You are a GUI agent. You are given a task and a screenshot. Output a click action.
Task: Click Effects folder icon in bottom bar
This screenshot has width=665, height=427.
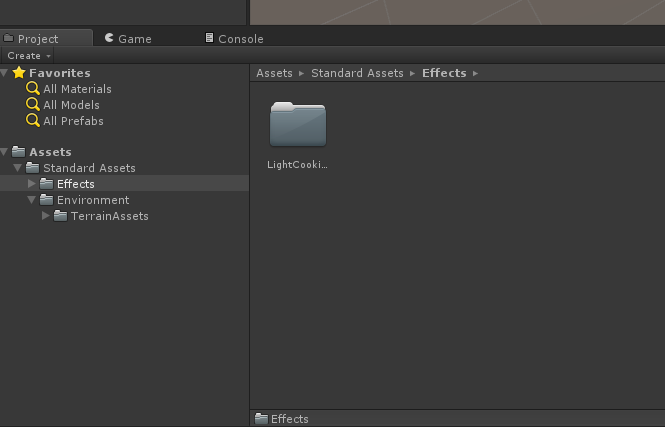(262, 419)
